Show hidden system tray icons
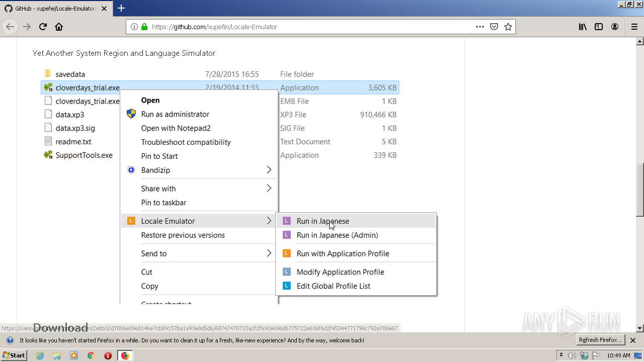The height and width of the screenshot is (362, 644). (x=561, y=355)
